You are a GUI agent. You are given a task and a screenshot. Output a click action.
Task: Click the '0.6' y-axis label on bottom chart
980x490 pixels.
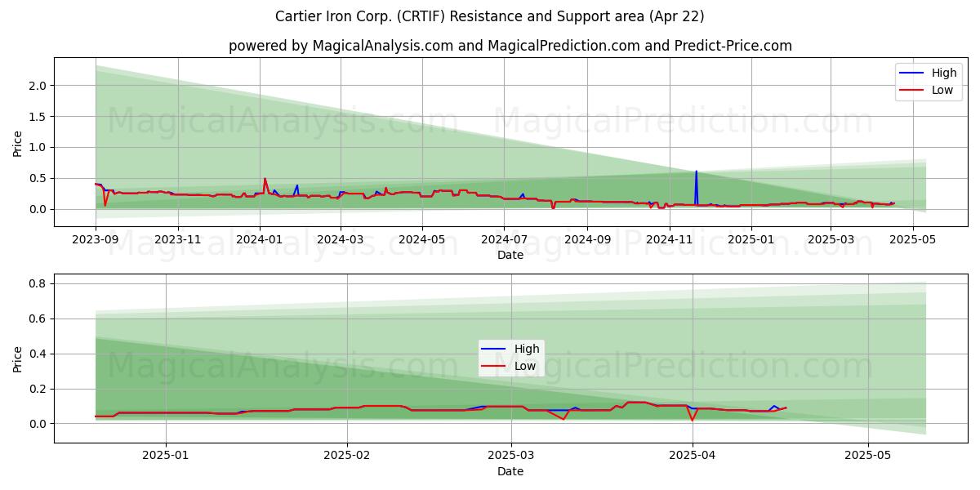coord(38,319)
